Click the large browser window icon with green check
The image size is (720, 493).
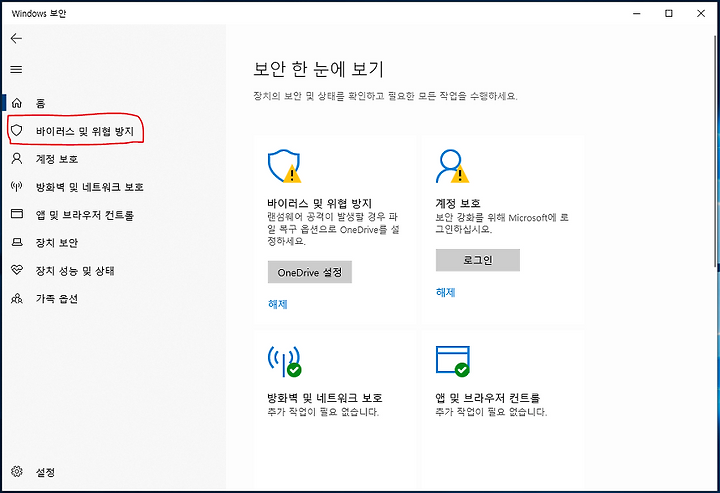click(452, 361)
